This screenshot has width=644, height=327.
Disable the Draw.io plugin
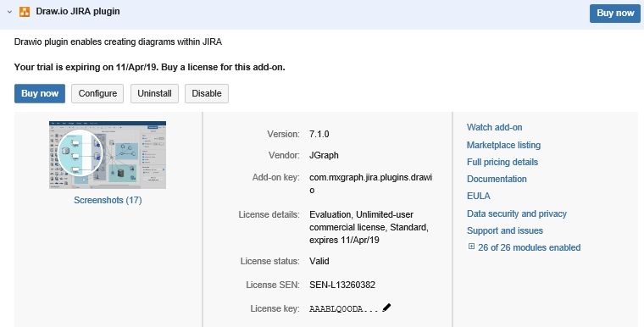[x=207, y=94]
